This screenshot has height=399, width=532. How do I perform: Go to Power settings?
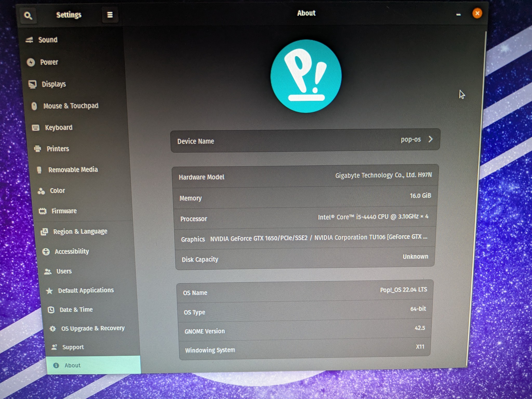click(x=73, y=62)
